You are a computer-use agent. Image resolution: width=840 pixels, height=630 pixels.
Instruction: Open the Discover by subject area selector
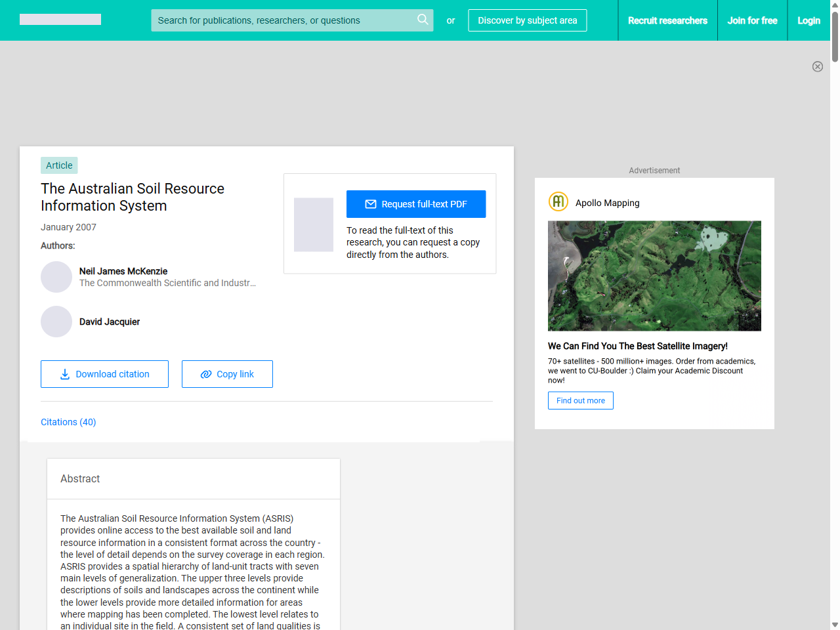coord(527,20)
